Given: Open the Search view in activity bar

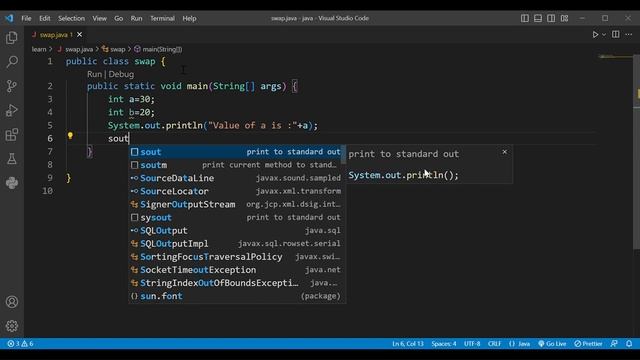Looking at the screenshot, I should [12, 62].
